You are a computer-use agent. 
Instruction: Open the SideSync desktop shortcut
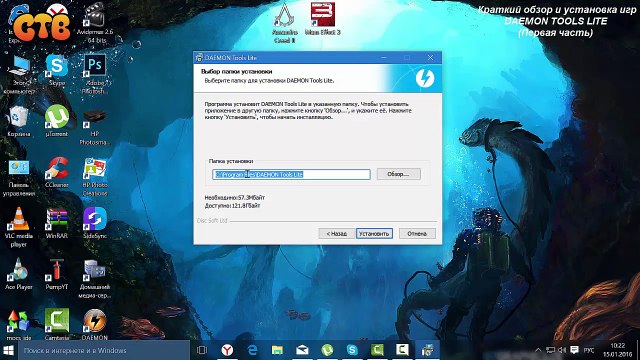pos(95,223)
